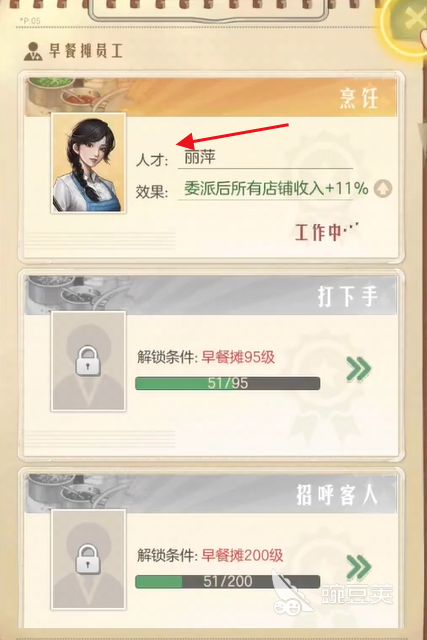This screenshot has width=427, height=640.
Task: Tap the locked portrait in 打下手 slot
Action: (x=88, y=361)
